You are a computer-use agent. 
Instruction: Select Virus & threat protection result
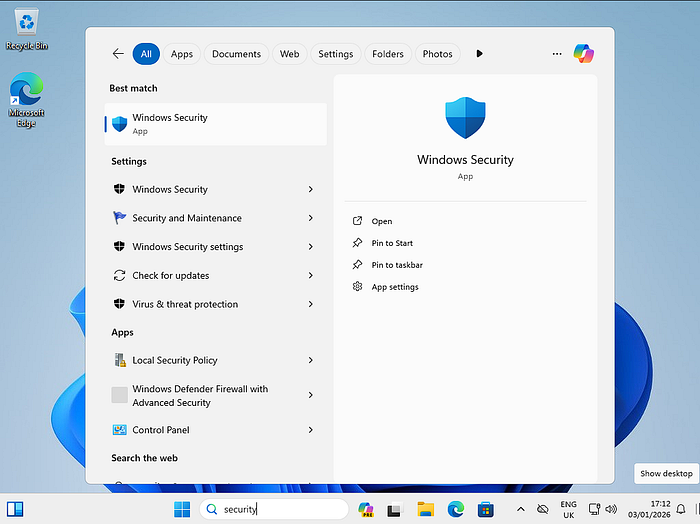[x=216, y=304]
